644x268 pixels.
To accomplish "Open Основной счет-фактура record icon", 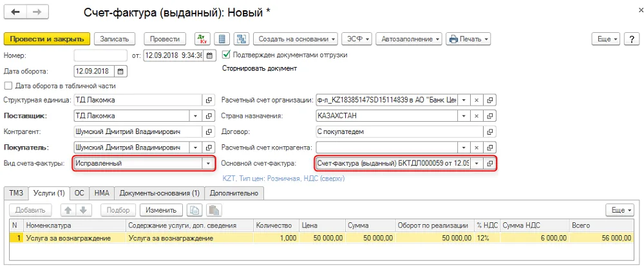I will pyautogui.click(x=489, y=163).
